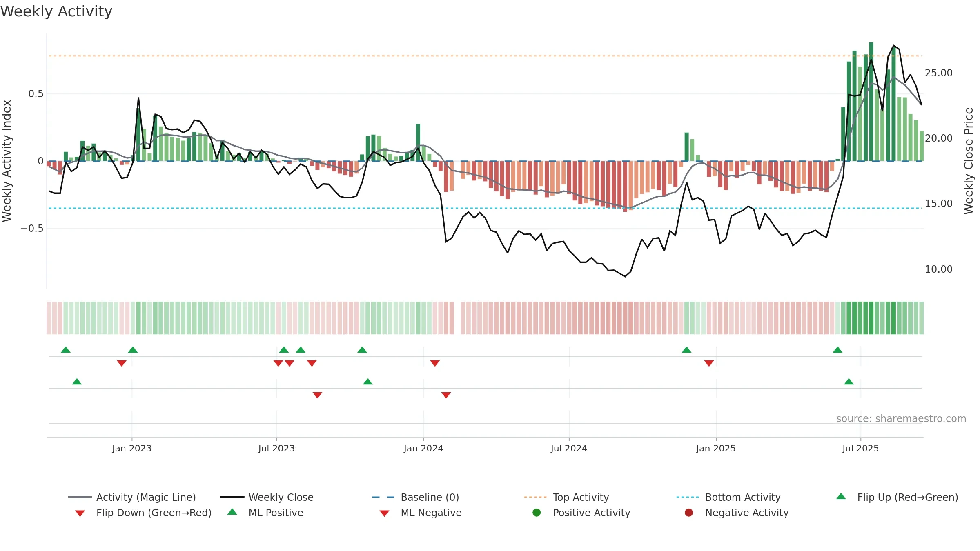Click the 20.00 price axis tick

[x=939, y=138]
